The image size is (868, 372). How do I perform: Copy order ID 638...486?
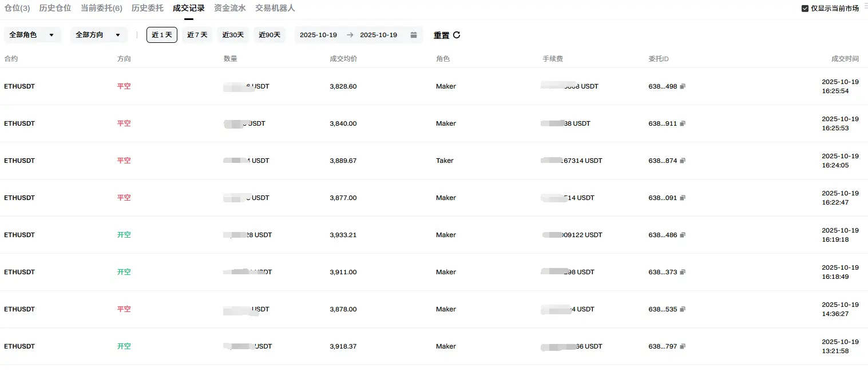(683, 235)
